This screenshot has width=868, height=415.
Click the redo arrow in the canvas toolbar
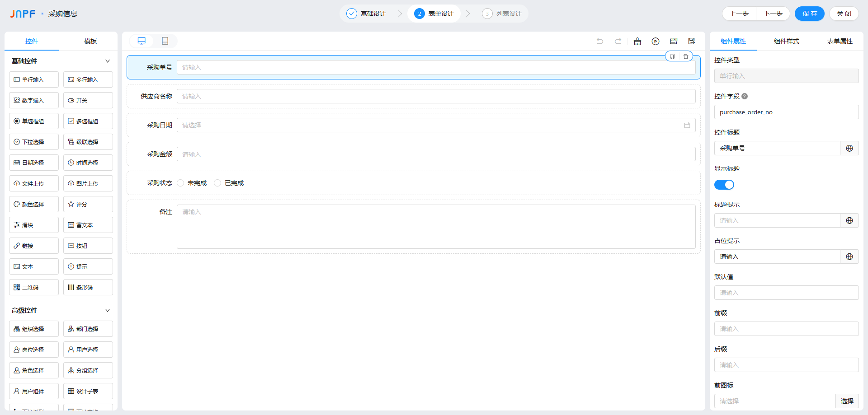click(x=618, y=41)
